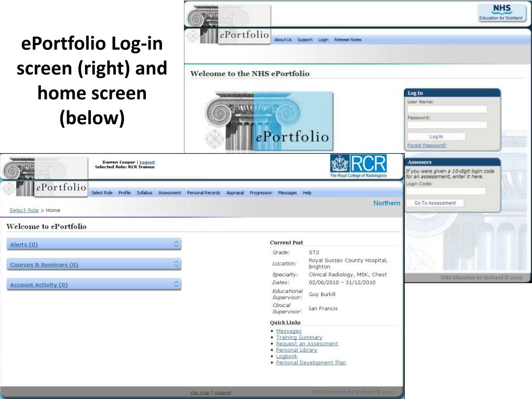Open the Training Summary quick link
Image resolution: width=532 pixels, height=399 pixels.
pos(299,337)
